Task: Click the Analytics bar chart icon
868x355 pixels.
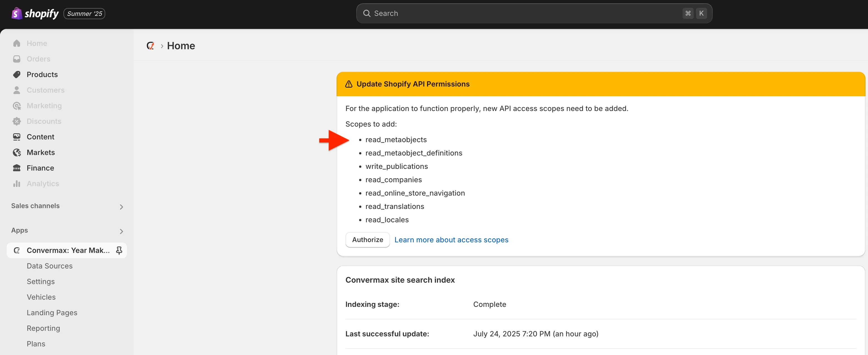Action: pyautogui.click(x=16, y=184)
